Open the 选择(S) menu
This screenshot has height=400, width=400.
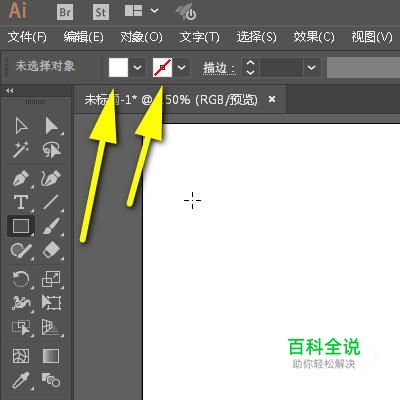tap(257, 37)
